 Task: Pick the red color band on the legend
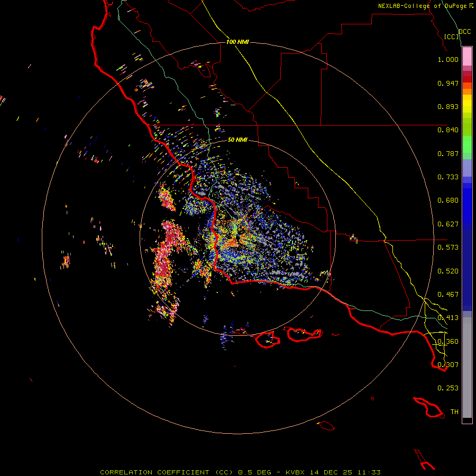[467, 79]
